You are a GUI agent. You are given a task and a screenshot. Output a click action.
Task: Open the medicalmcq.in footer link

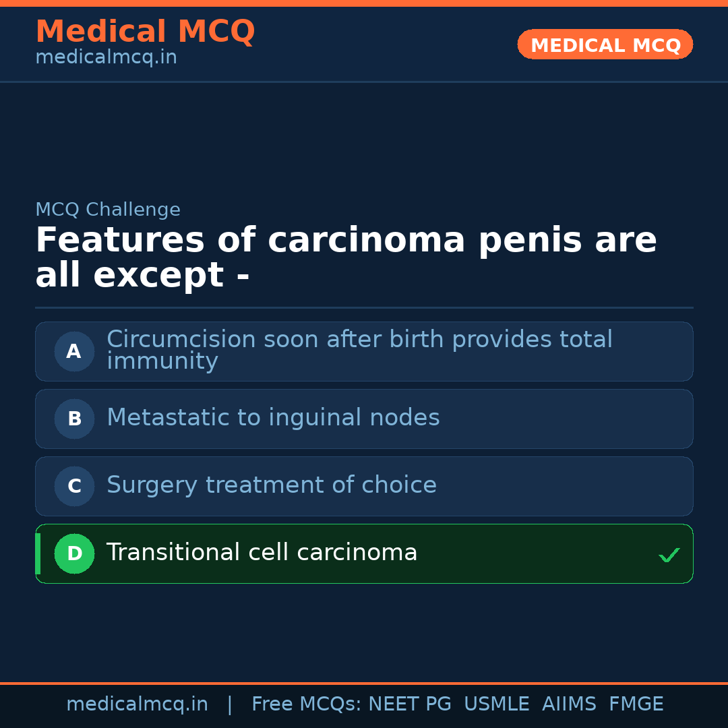[138, 704]
